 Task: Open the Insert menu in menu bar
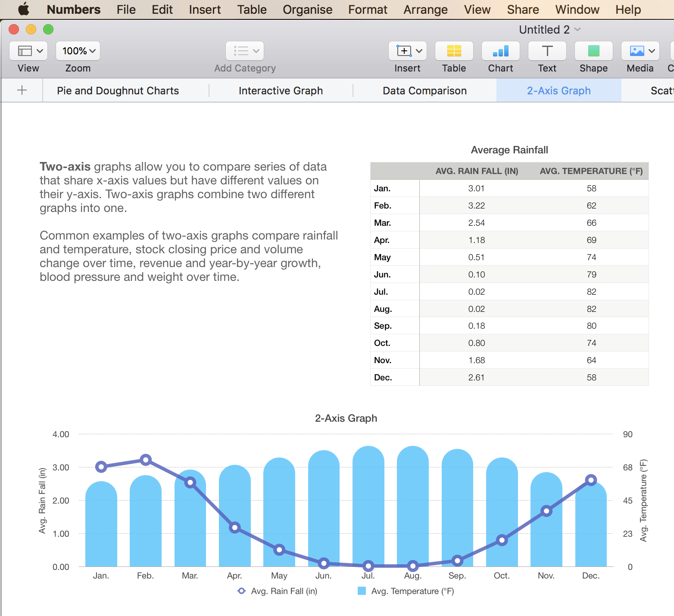pyautogui.click(x=205, y=9)
